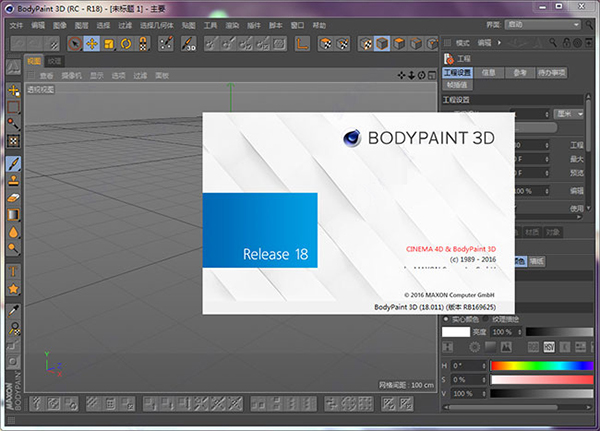Viewport: 600px width, 431px height.
Task: Click the rainbow hue slider bar
Action: pyautogui.click(x=542, y=365)
